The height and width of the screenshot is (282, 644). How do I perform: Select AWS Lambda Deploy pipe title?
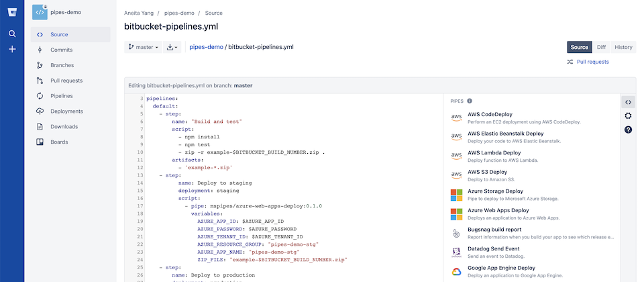[x=494, y=153]
